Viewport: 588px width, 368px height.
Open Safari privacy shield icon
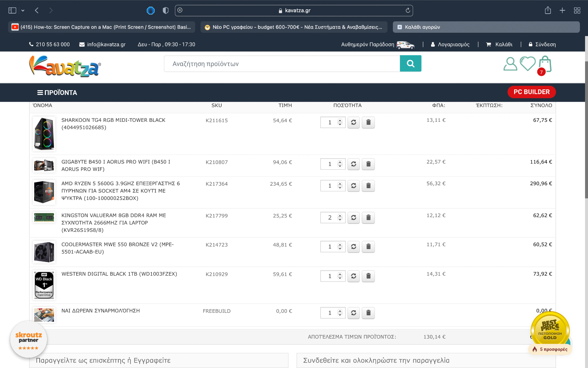coord(165,10)
